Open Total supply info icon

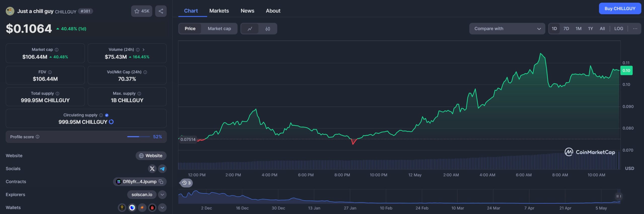57,94
